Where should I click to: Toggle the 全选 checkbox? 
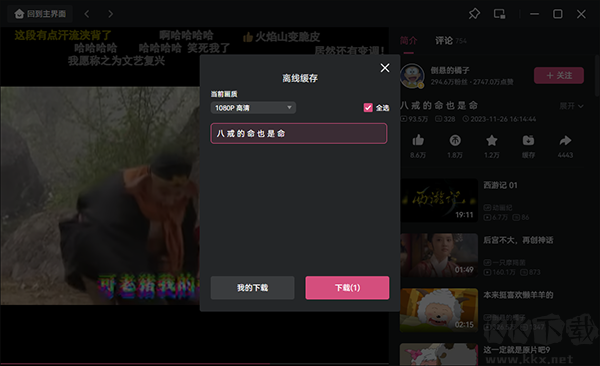368,108
